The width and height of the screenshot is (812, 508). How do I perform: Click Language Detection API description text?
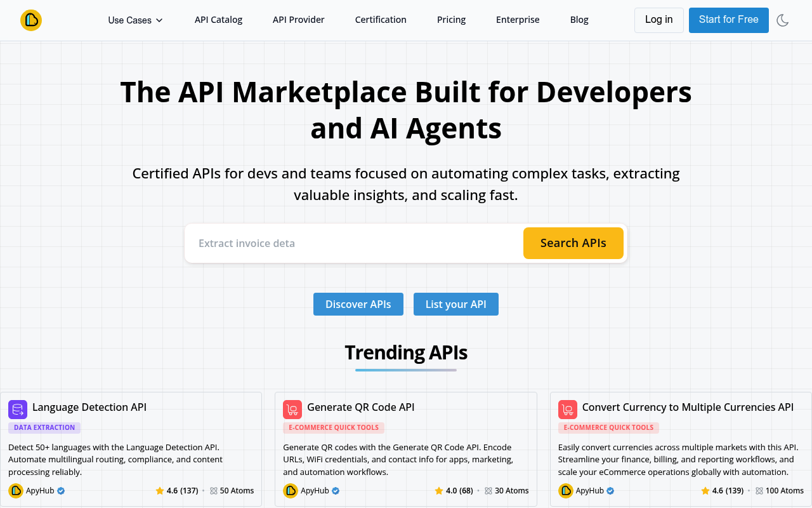click(115, 460)
